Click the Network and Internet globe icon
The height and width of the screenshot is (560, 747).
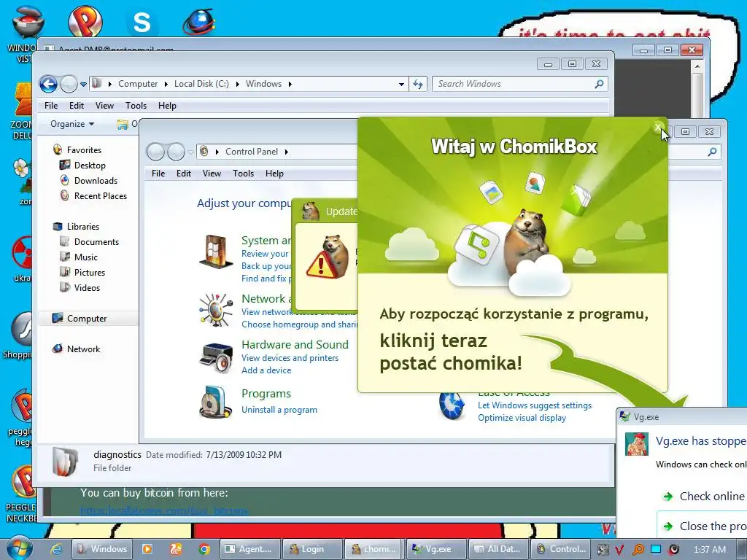click(216, 310)
